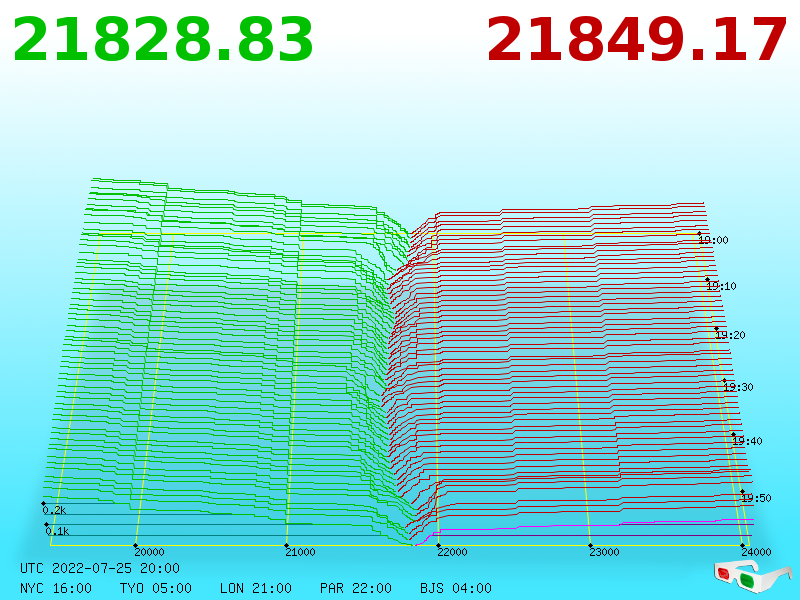Select the 19:40 time axis label

747,441
